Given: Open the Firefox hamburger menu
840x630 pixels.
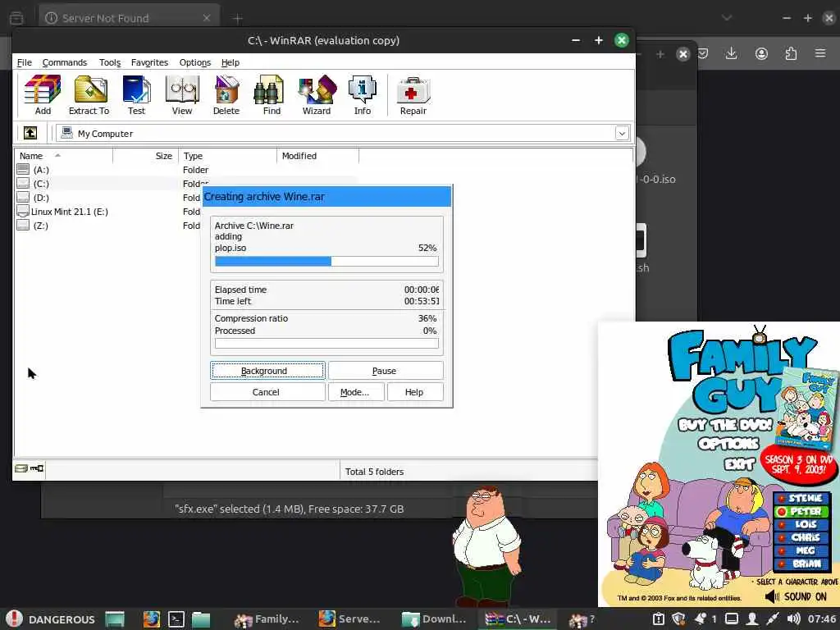Looking at the screenshot, I should pos(820,53).
